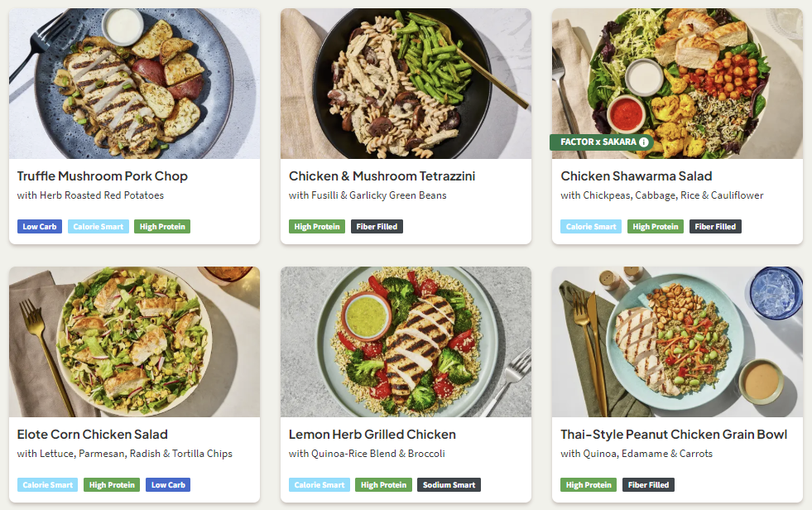Select High Protein tag on Thai-Style Peanut Chicken Bowl
812x510 pixels.
coord(589,485)
